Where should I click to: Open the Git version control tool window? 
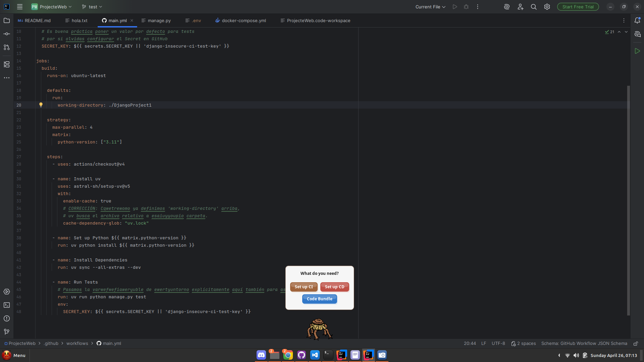[7, 331]
